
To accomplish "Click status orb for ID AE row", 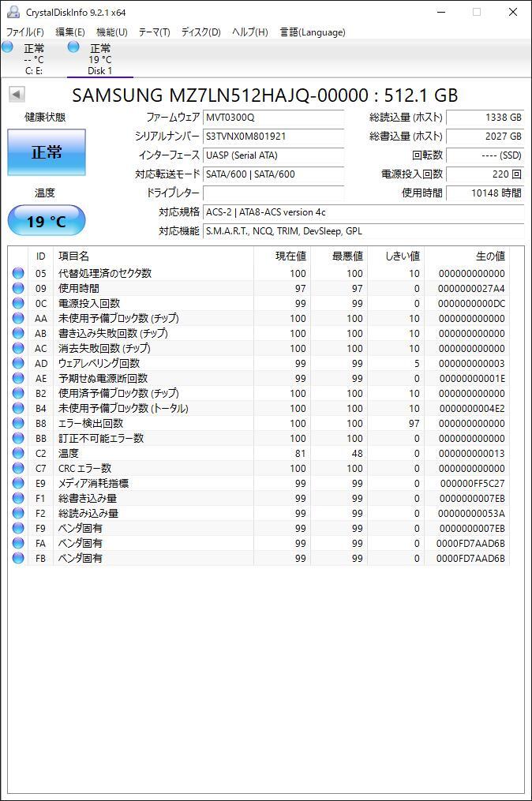I will 18,378.
